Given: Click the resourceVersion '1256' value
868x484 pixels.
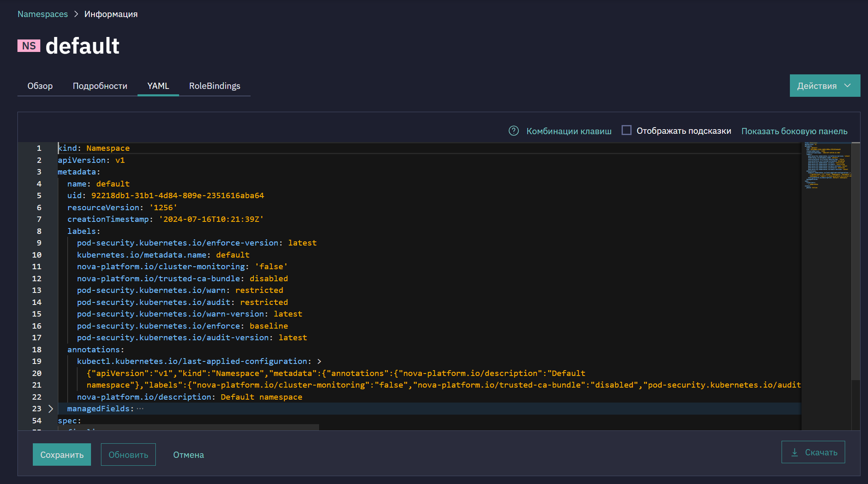Looking at the screenshot, I should pyautogui.click(x=163, y=207).
